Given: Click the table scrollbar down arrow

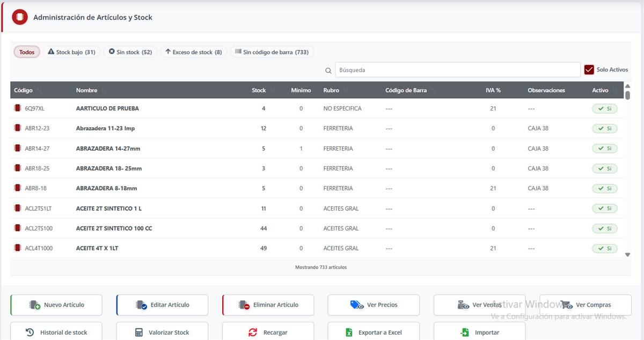Looking at the screenshot, I should (628, 255).
